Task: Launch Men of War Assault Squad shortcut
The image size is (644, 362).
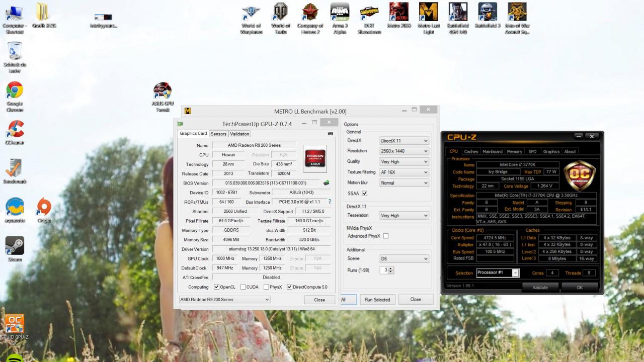Action: (x=517, y=19)
